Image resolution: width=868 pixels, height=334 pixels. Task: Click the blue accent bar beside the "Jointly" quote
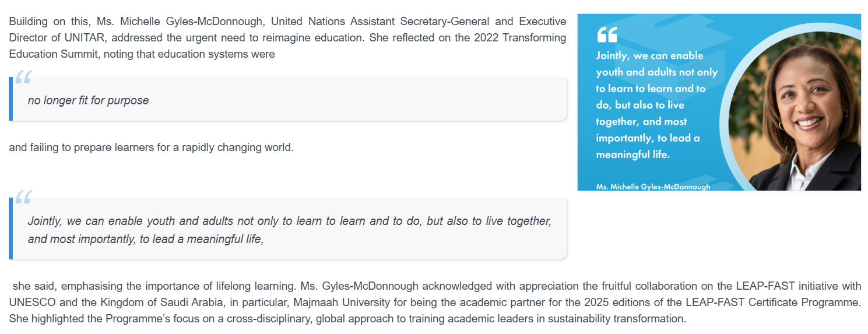(10, 228)
